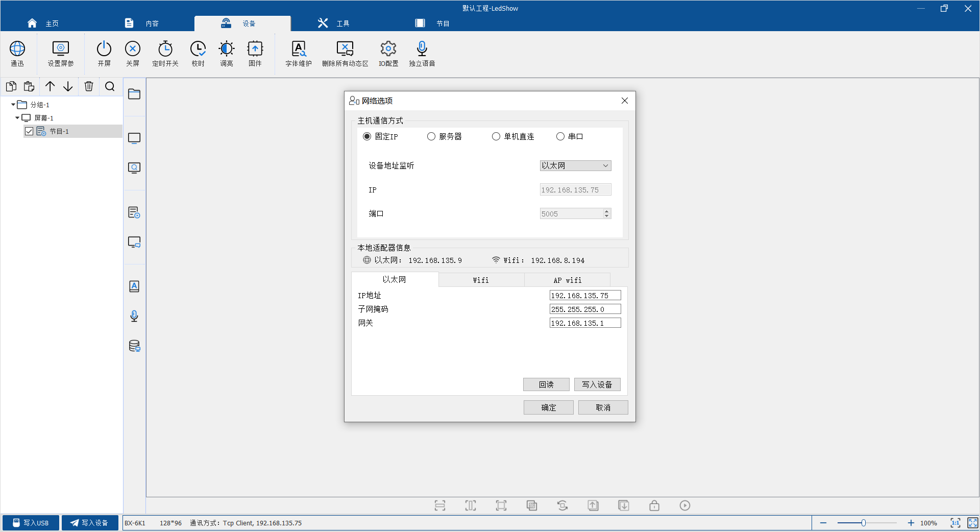Switch to the 设备 tab
Screen dimensions: 980x532
tap(242, 23)
